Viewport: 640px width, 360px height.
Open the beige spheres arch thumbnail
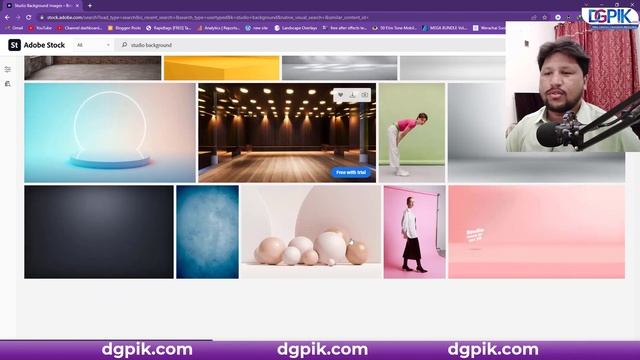tap(311, 232)
